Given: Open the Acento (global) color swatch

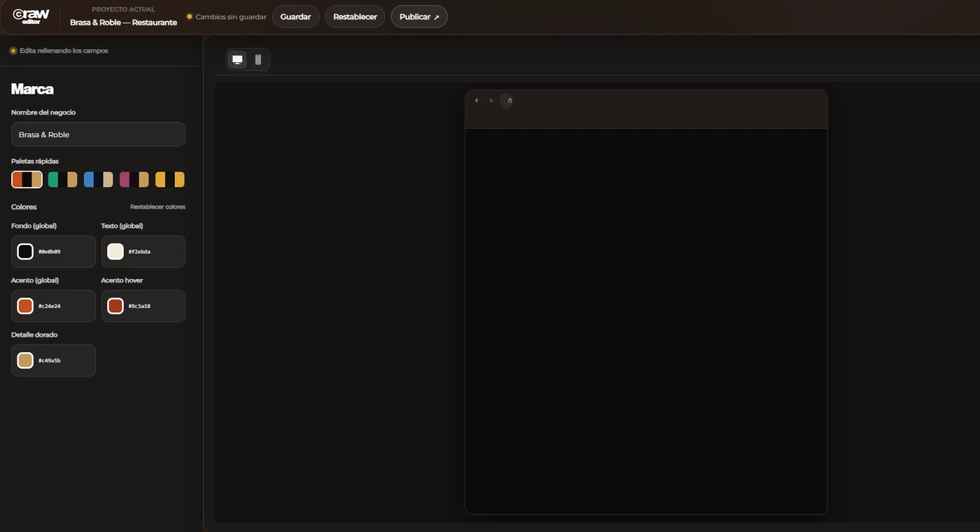Looking at the screenshot, I should (25, 306).
